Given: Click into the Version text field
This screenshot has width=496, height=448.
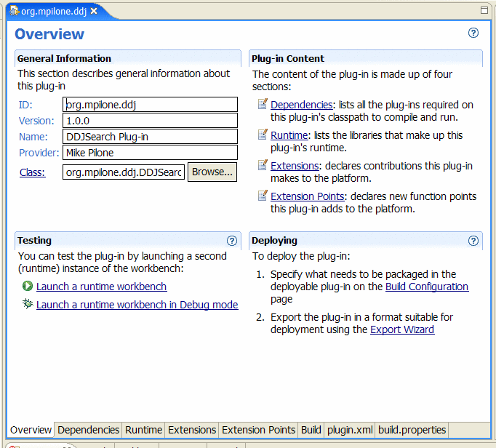Looking at the screenshot, I should (150, 121).
